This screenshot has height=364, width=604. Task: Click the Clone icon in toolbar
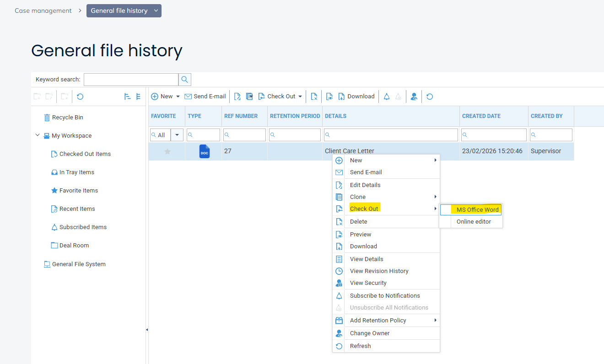[249, 96]
